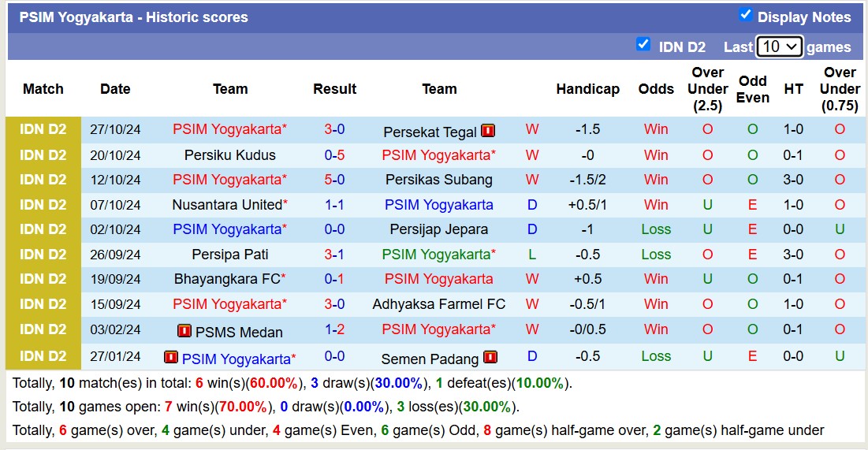The image size is (868, 450).
Task: Click the 0-5 score of Persiku Kudus match
Action: tap(334, 155)
